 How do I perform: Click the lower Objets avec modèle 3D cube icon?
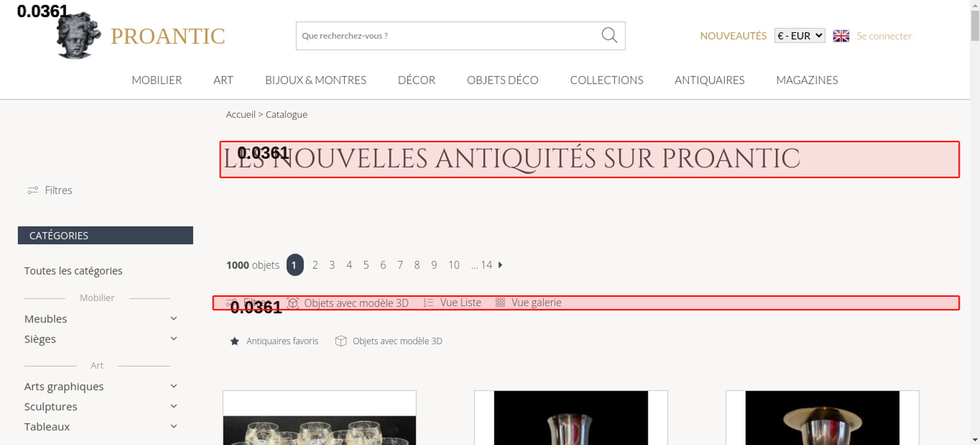[341, 341]
